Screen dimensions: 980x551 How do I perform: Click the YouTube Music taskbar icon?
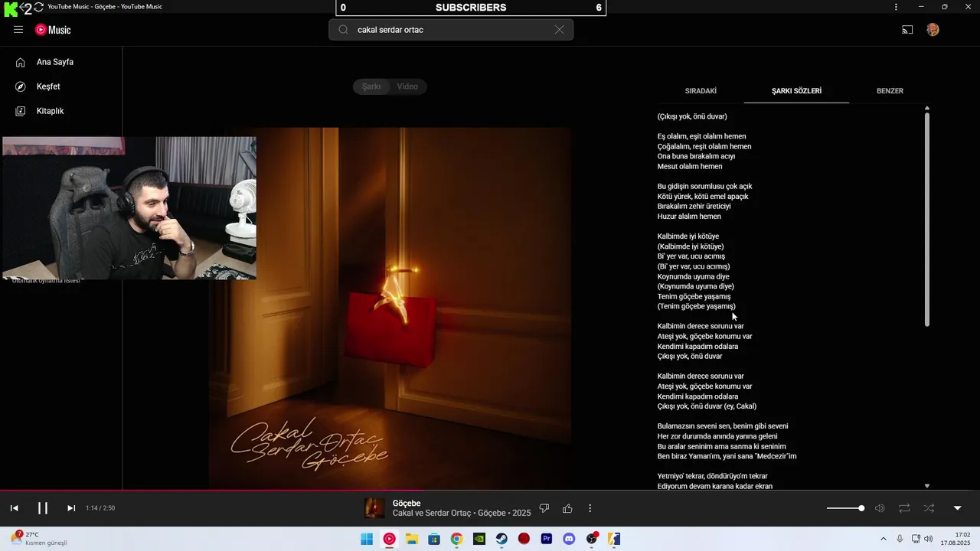pyautogui.click(x=389, y=539)
